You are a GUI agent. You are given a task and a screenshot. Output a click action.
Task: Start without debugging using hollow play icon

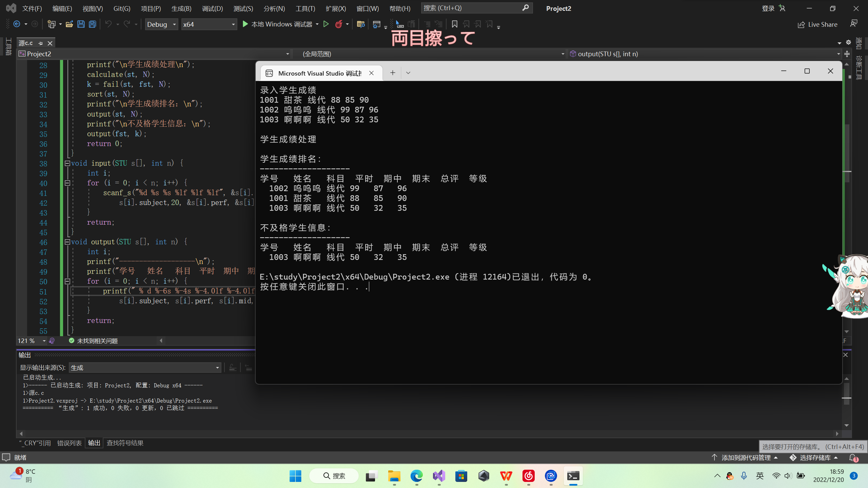click(326, 24)
